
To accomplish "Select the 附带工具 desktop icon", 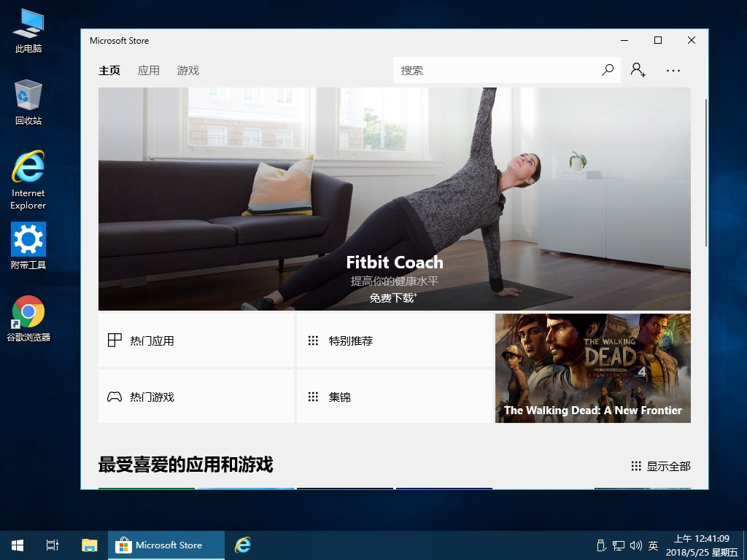I will tap(28, 246).
